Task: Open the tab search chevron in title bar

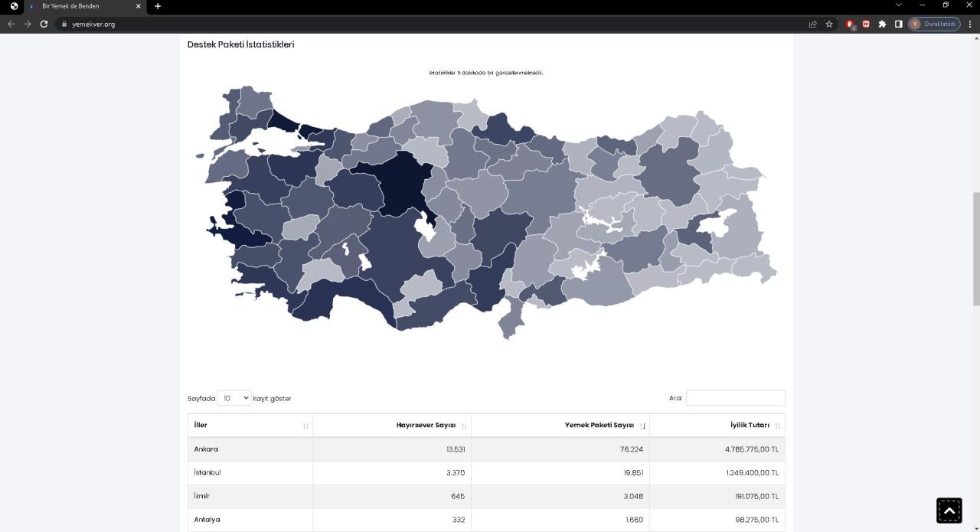Action: [899, 5]
